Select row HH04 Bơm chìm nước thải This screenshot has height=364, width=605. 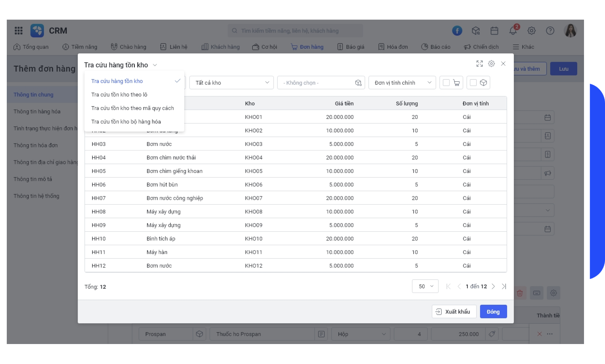click(x=296, y=157)
